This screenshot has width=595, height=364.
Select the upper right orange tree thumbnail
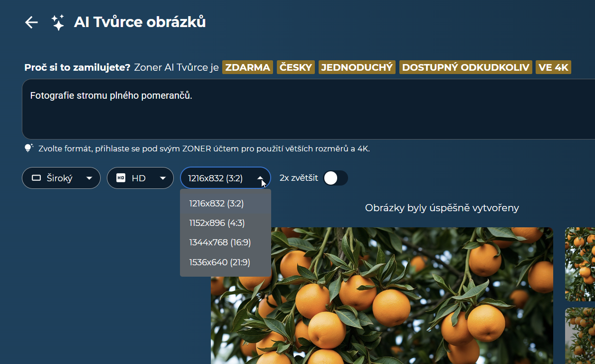tap(580, 264)
